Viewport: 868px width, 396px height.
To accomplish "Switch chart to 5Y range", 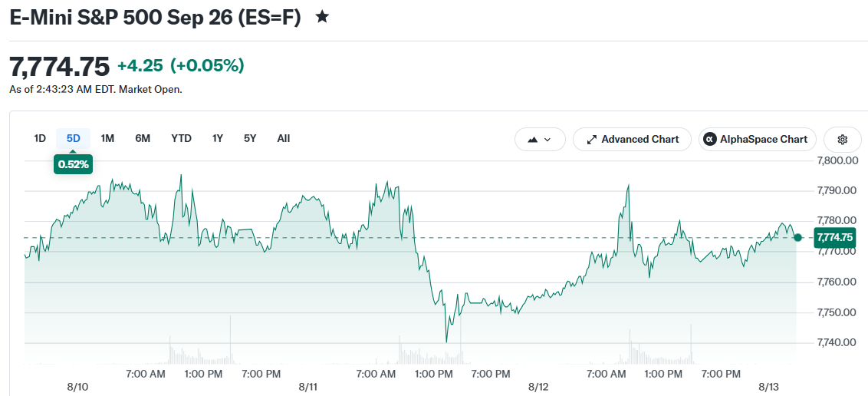I will [x=250, y=138].
